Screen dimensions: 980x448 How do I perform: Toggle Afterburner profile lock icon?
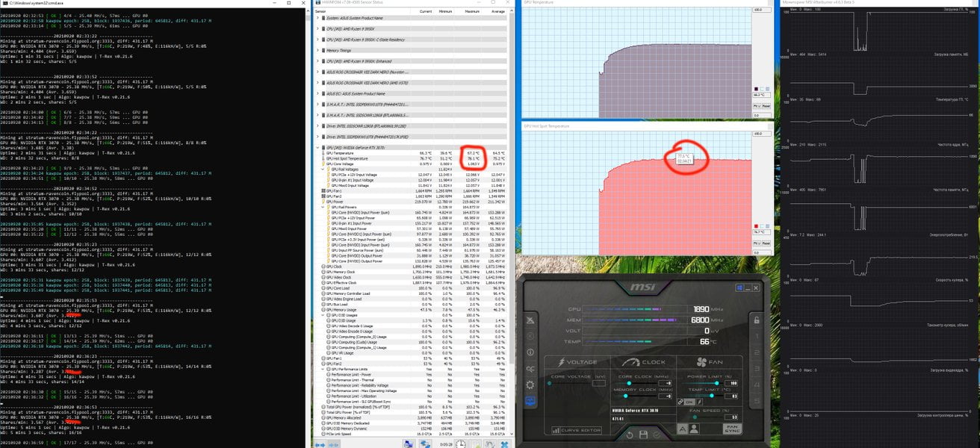point(756,320)
